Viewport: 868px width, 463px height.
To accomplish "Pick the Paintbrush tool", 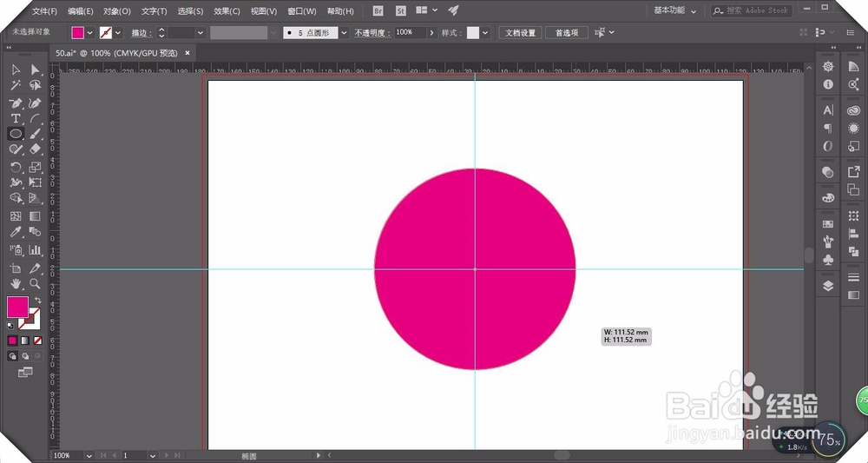I will tap(35, 134).
